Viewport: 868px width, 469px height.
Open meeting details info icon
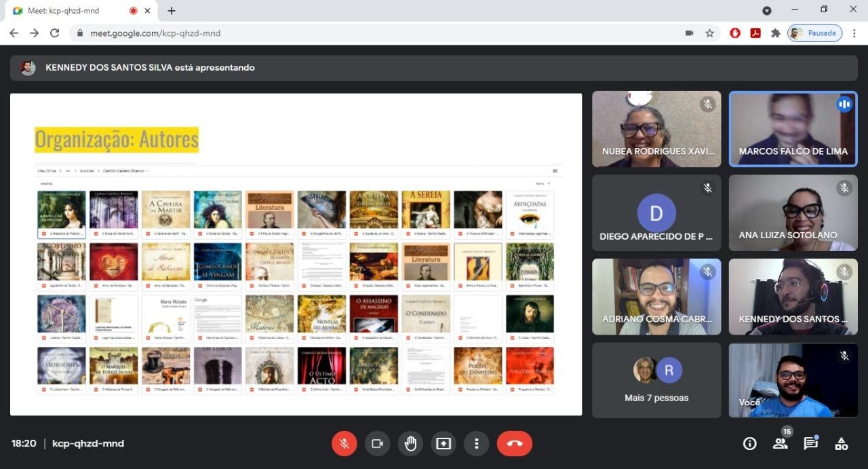(750, 443)
